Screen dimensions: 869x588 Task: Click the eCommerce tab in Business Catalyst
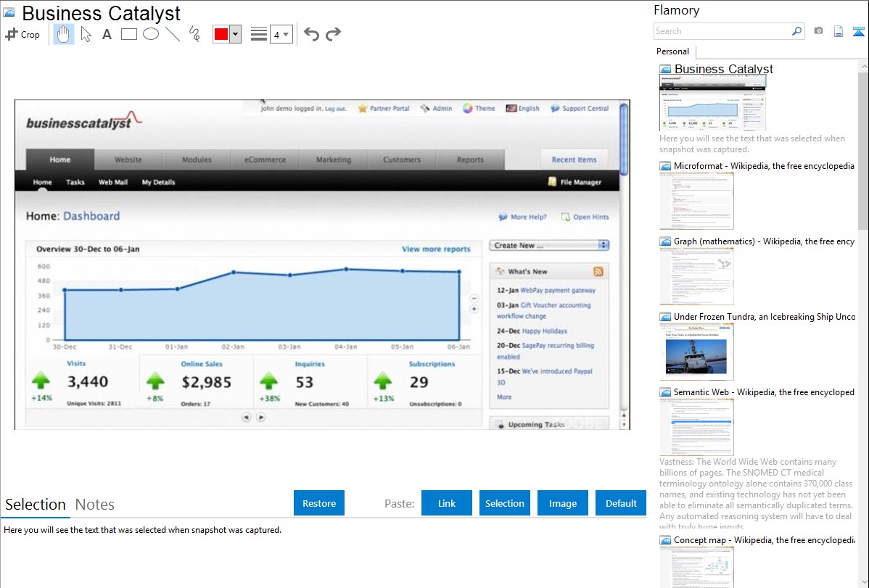coord(265,160)
